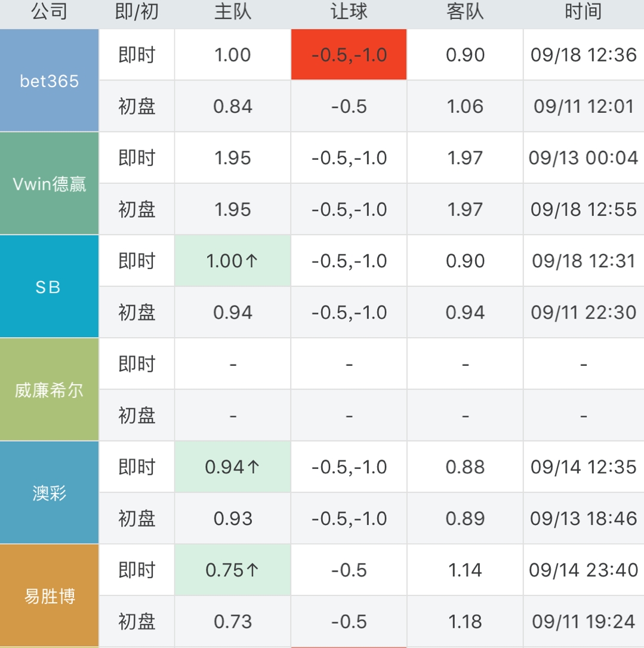This screenshot has width=644, height=648.
Task: Select bet365 初盘 row label
Action: [x=136, y=106]
